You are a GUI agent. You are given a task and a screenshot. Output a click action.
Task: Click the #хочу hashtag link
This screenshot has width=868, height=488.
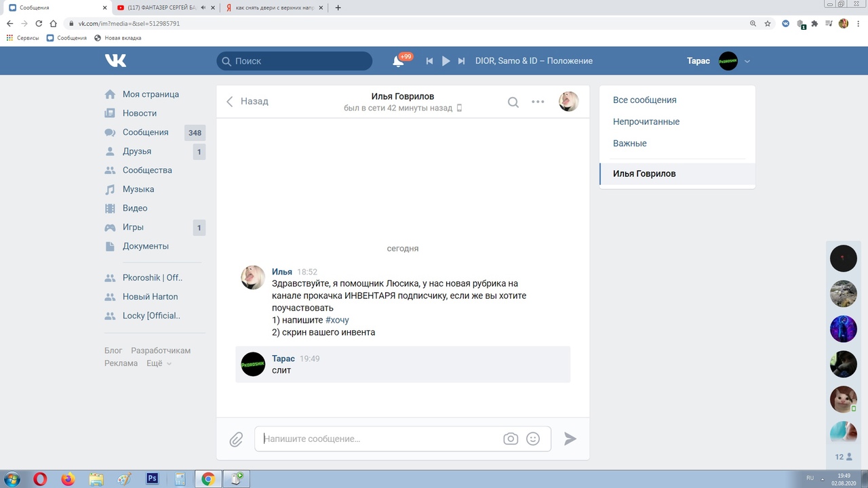[337, 320]
